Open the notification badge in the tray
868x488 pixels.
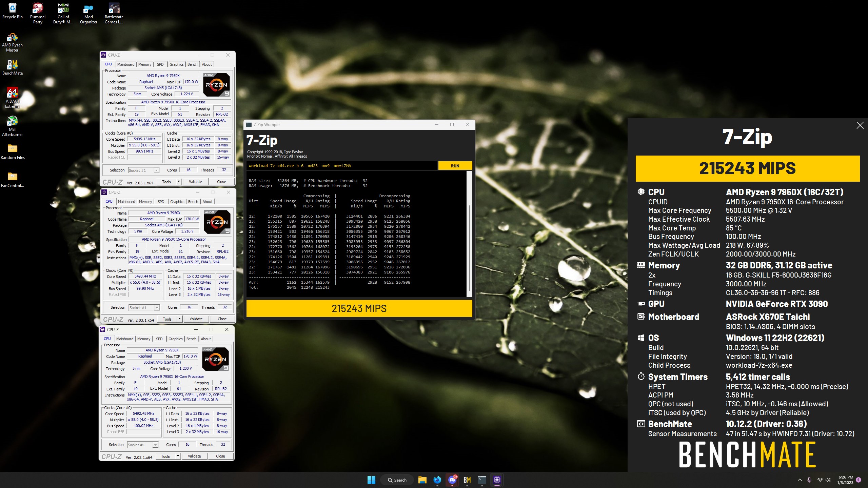point(859,480)
